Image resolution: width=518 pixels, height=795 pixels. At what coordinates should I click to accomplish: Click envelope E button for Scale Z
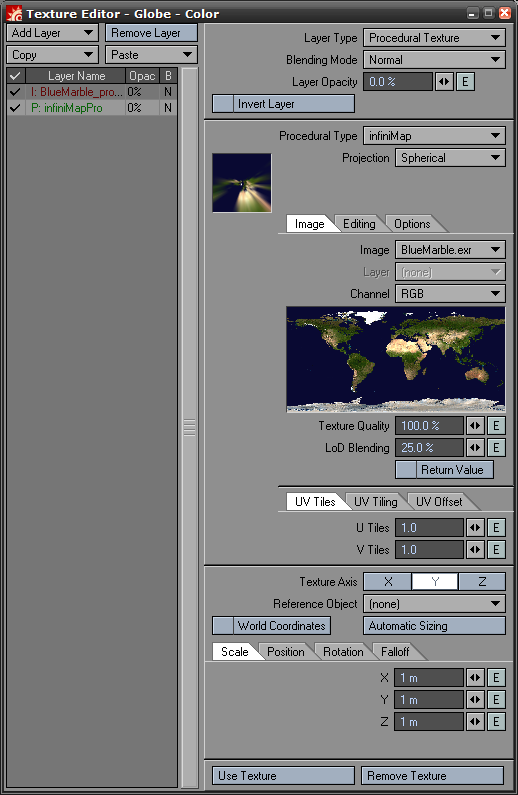tap(496, 721)
